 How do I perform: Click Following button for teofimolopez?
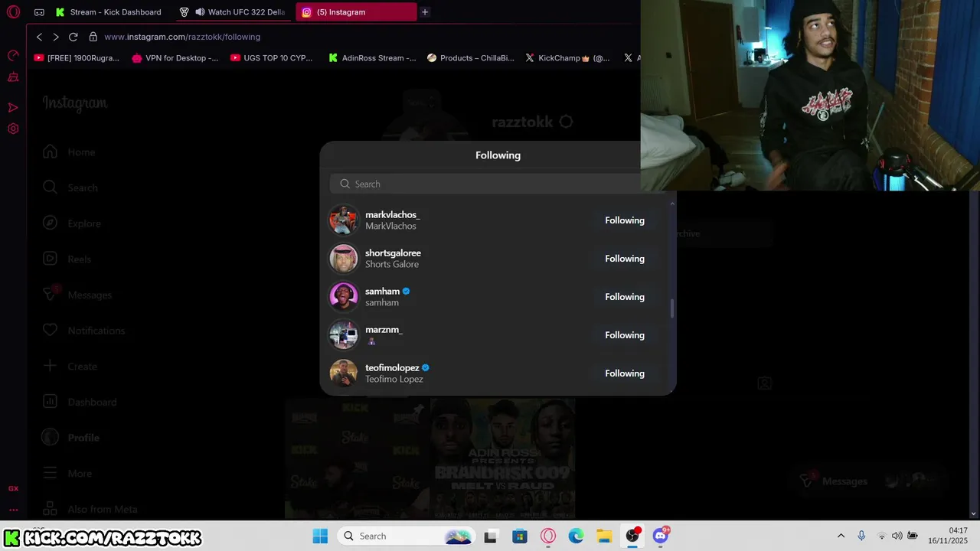click(x=625, y=373)
